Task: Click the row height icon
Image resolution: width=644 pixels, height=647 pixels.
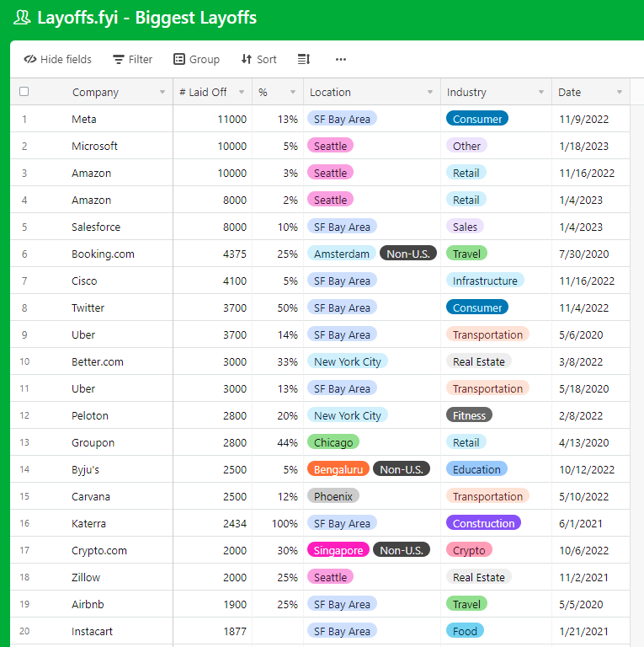Action: click(304, 60)
